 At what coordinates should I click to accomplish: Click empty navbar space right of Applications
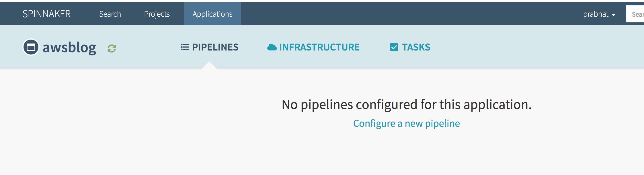point(401,14)
